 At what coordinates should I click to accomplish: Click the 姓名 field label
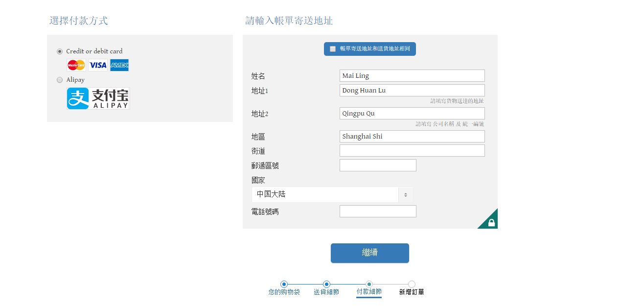258,76
